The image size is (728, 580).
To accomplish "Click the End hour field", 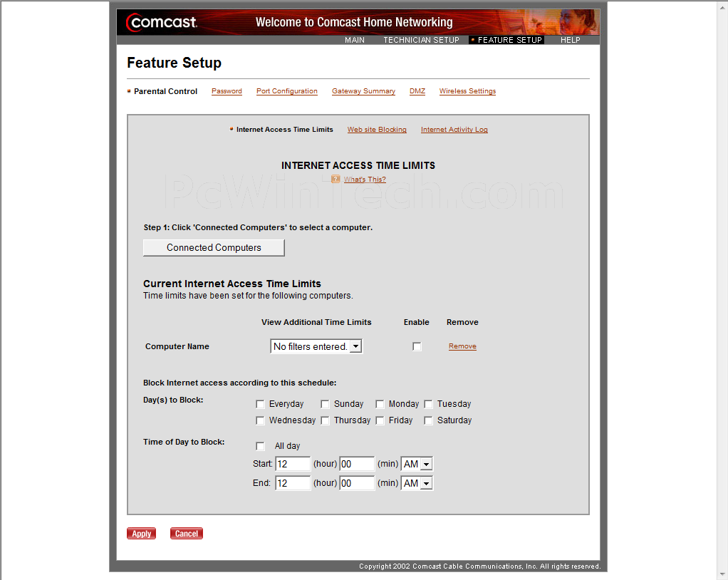I will coord(293,483).
